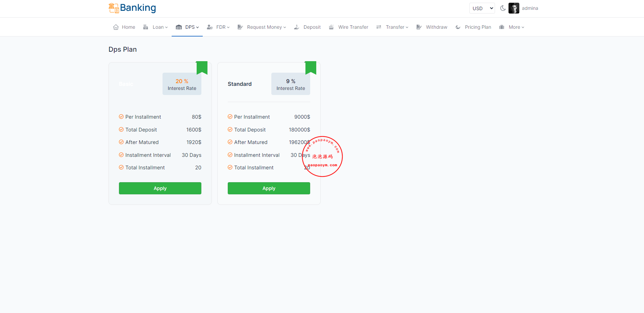Click green bookmark ribbon on Standard card

[x=311, y=67]
